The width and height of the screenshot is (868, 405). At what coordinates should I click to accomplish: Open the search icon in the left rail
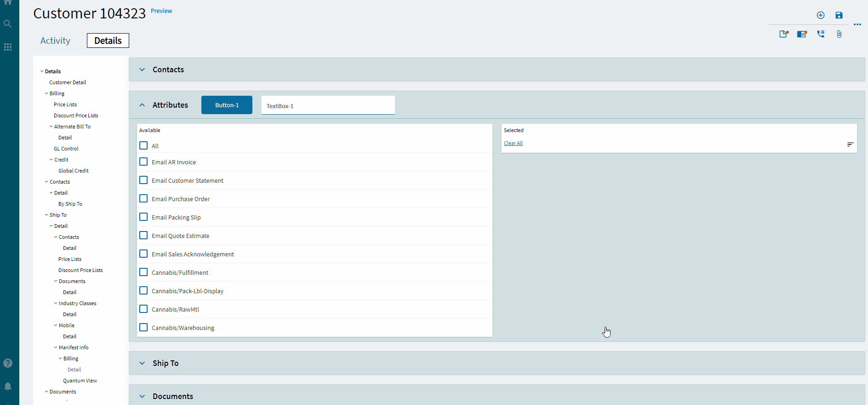click(8, 23)
